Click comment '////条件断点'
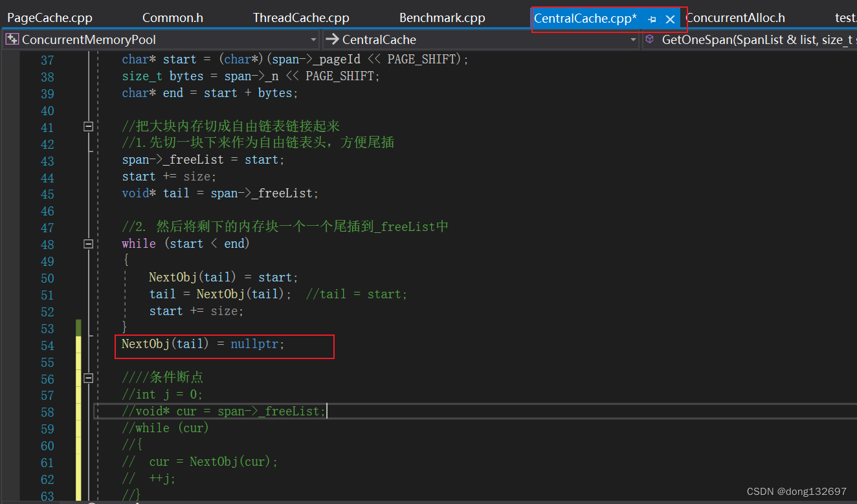Screen dimensions: 857x504 click(162, 378)
